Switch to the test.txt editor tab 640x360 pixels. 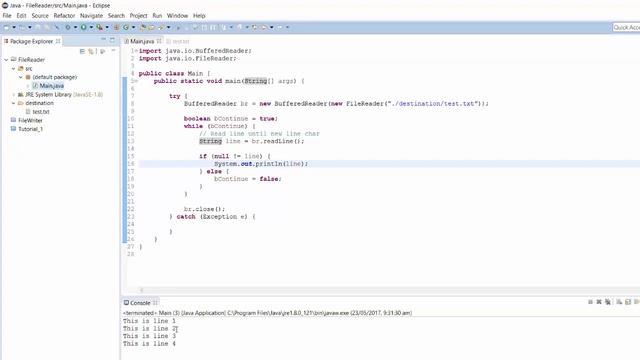(x=178, y=41)
